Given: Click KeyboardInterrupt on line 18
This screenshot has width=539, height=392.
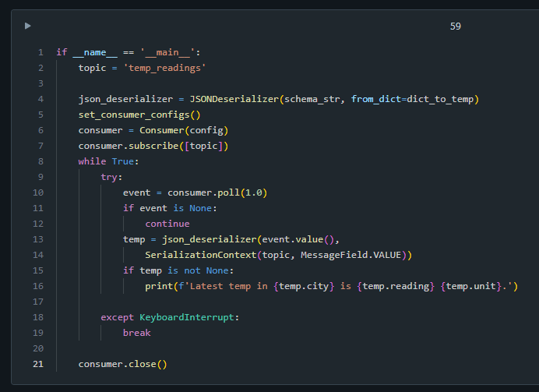Looking at the screenshot, I should [x=187, y=317].
